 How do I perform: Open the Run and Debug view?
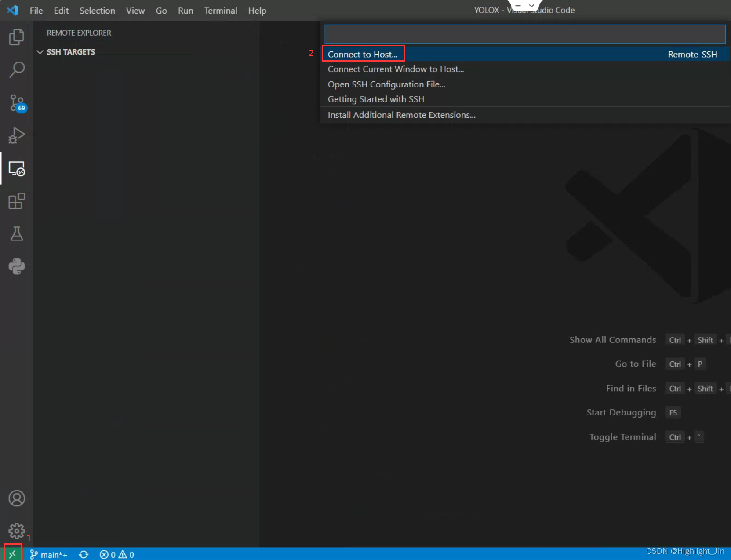point(17,135)
